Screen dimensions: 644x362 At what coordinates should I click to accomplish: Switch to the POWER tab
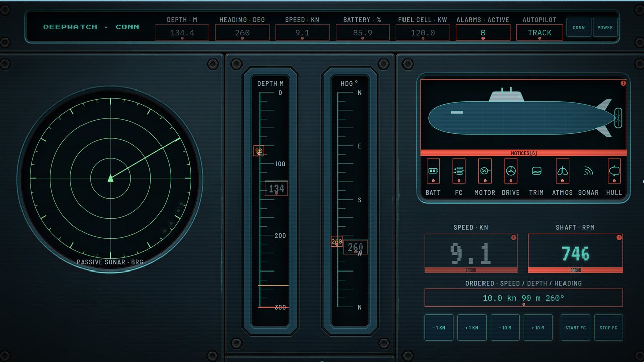[605, 27]
